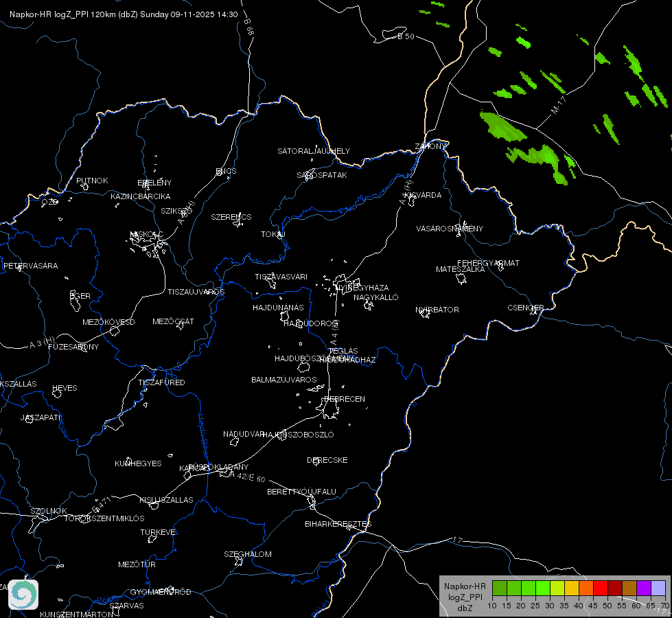
Task: Click the legend scale value '70'
Action: tap(665, 606)
